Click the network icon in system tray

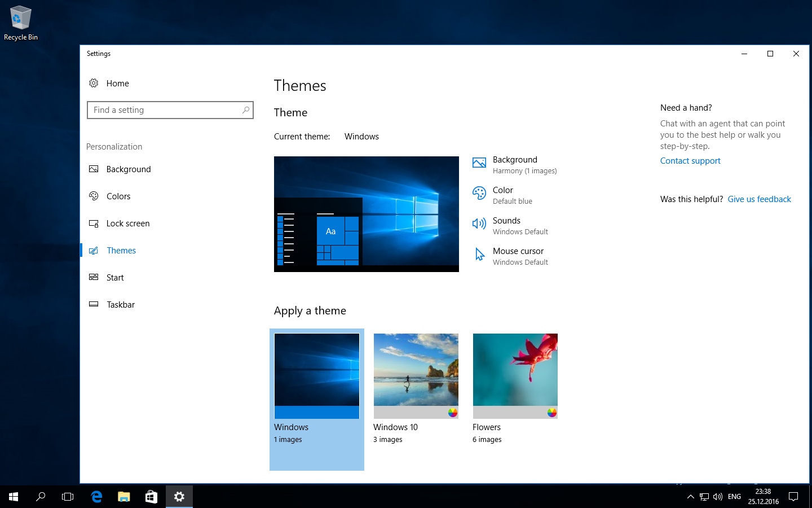[704, 497]
